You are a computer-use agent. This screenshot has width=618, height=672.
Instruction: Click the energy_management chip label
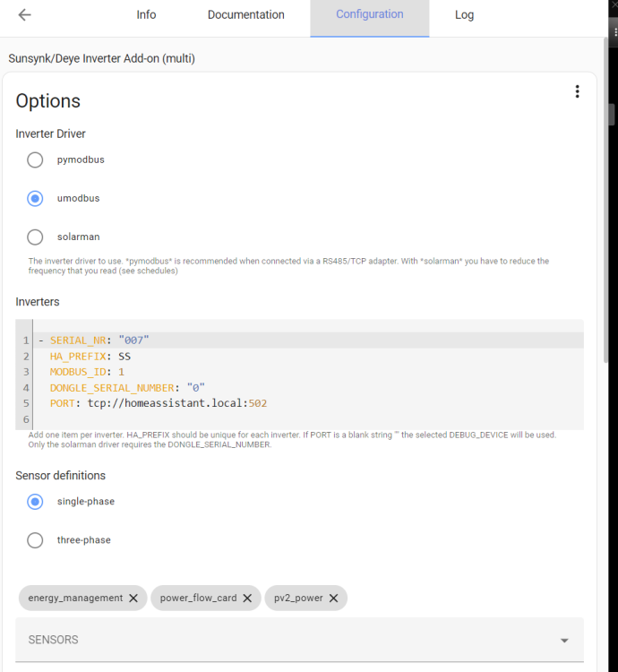pyautogui.click(x=75, y=598)
